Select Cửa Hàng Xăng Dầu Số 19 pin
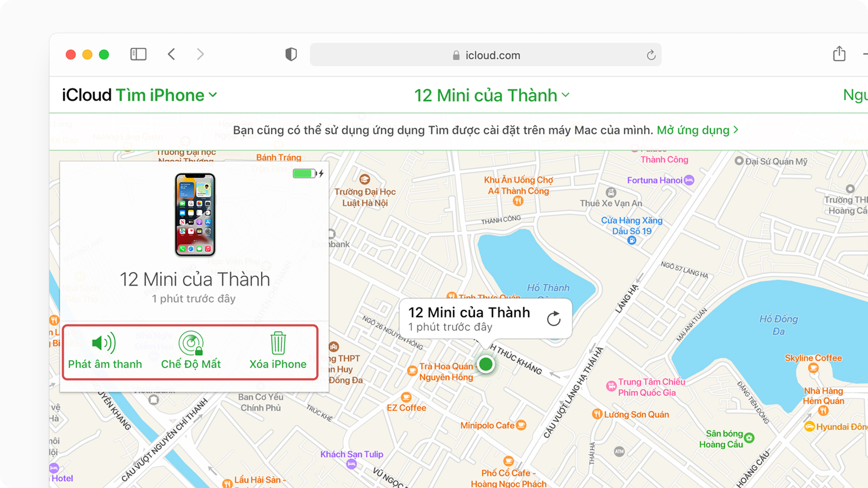 [632, 240]
